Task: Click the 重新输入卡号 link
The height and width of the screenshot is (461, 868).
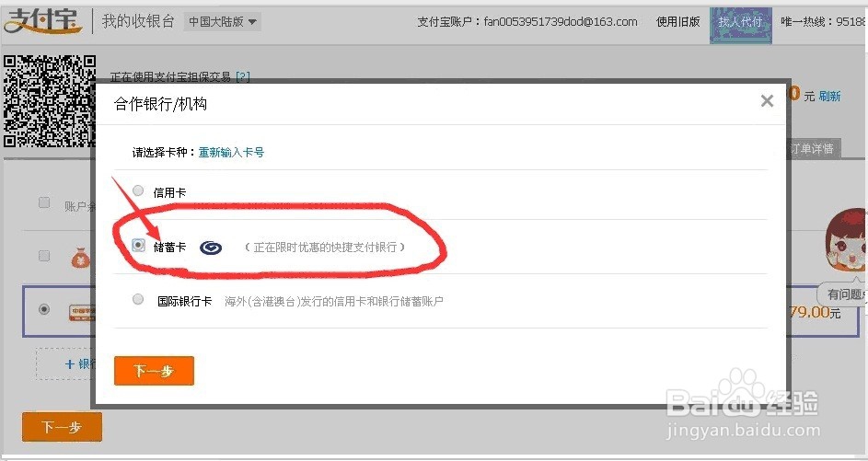Action: (x=231, y=152)
